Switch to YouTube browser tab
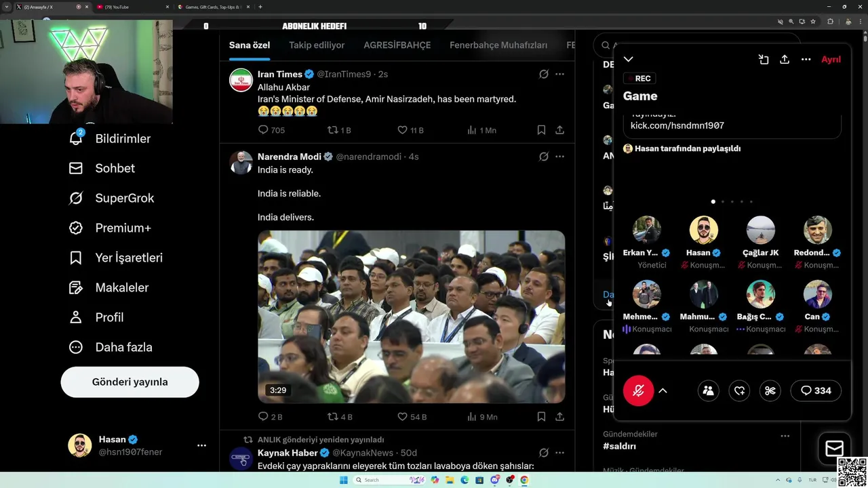868x488 pixels. pyautogui.click(x=132, y=7)
